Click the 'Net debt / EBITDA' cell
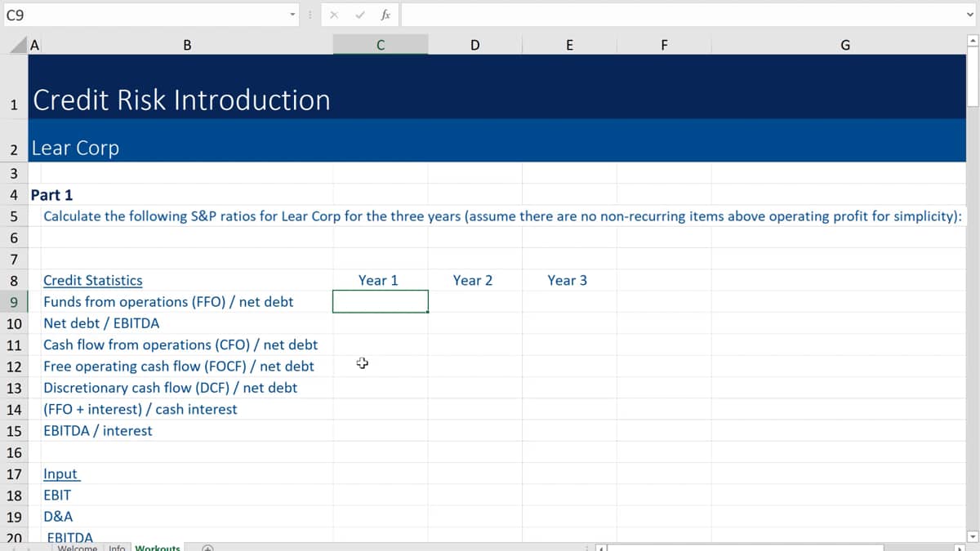The image size is (980, 551). pyautogui.click(x=101, y=323)
